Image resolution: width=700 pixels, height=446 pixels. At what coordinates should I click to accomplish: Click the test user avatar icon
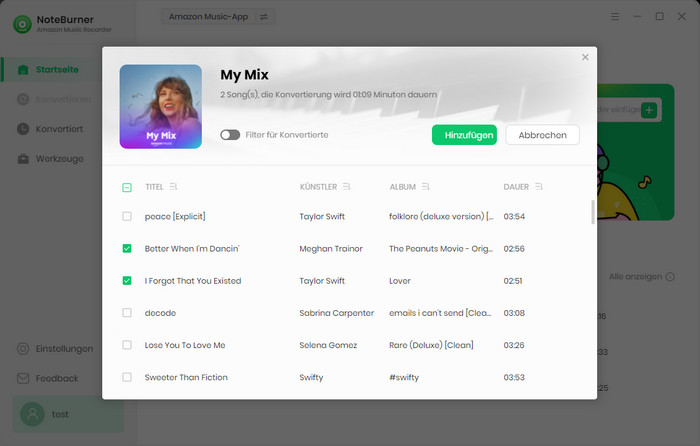click(x=32, y=414)
